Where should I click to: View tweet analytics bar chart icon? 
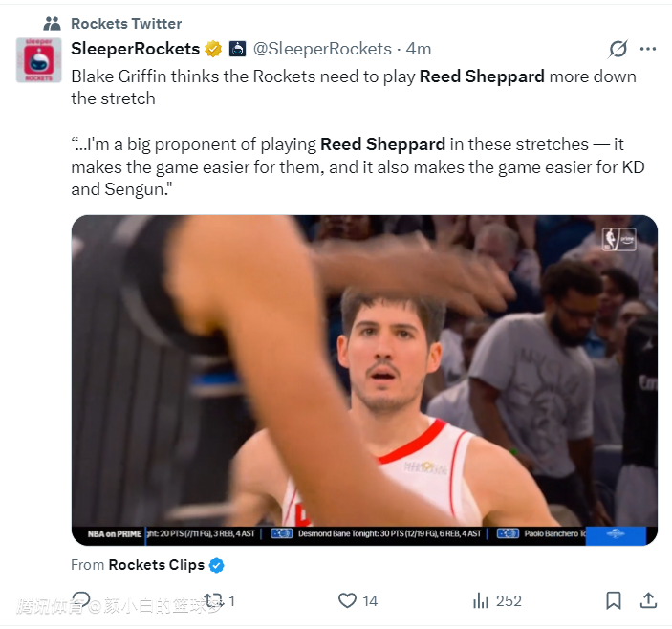(x=481, y=600)
